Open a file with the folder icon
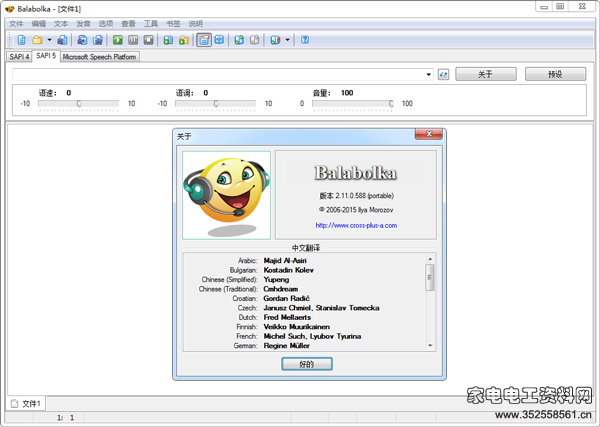600x427 pixels. (x=37, y=40)
